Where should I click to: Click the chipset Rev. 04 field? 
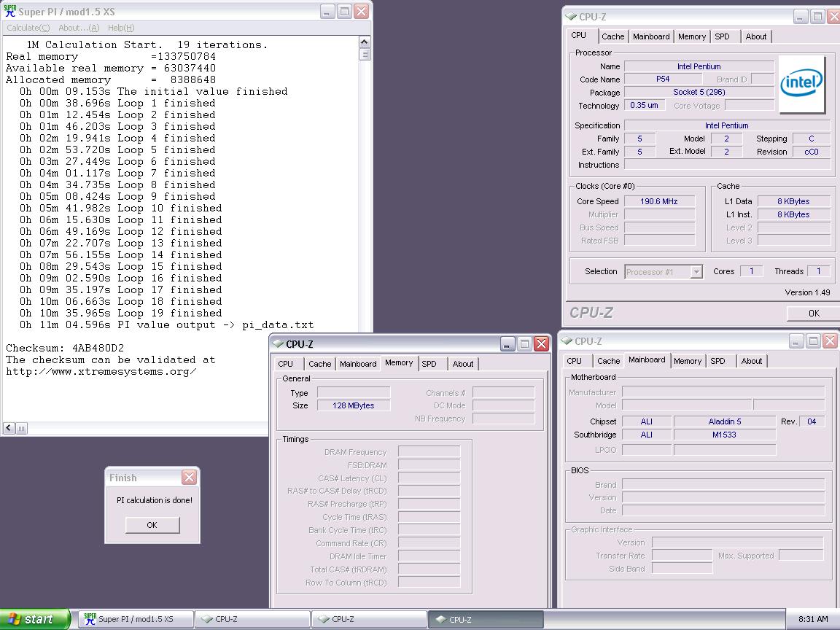812,421
